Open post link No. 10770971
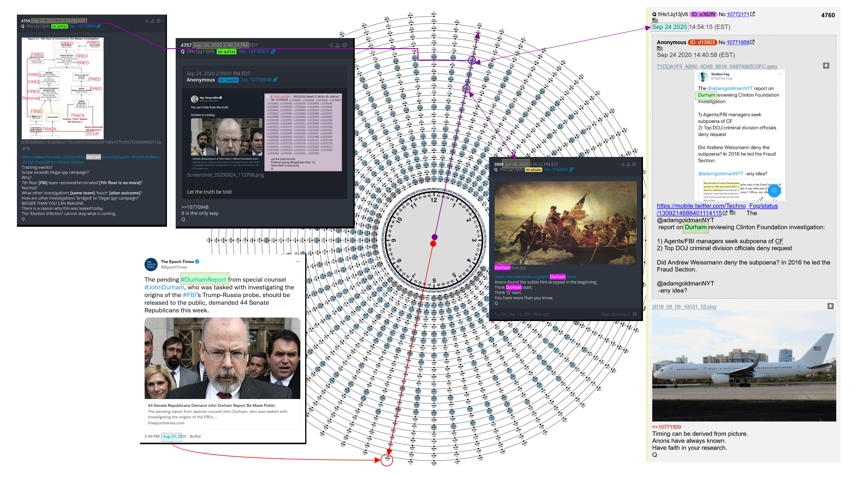The image size is (868, 477). point(254,52)
